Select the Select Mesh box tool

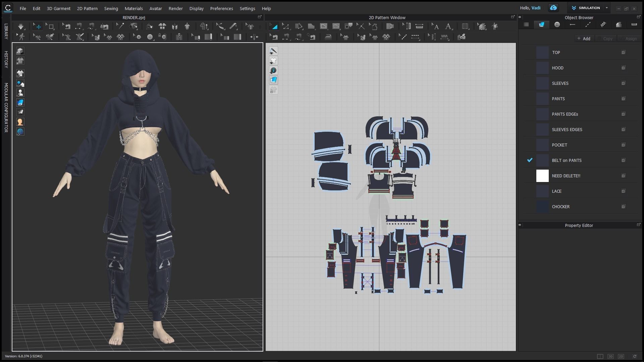coord(50,26)
